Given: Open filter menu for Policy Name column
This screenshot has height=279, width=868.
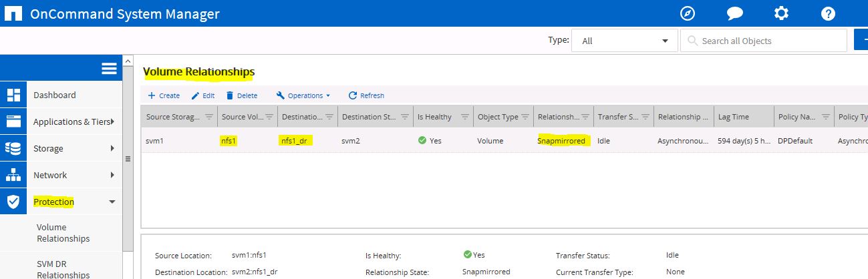Looking at the screenshot, I should 825,117.
